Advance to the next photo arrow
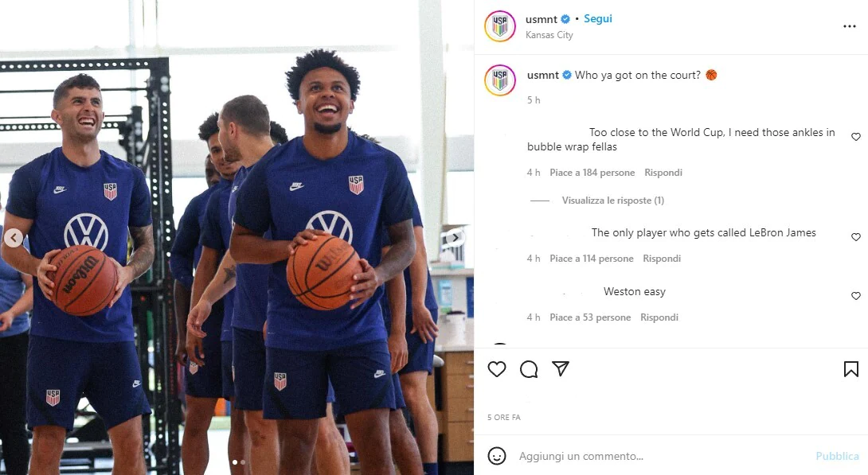The height and width of the screenshot is (475, 868). (455, 238)
